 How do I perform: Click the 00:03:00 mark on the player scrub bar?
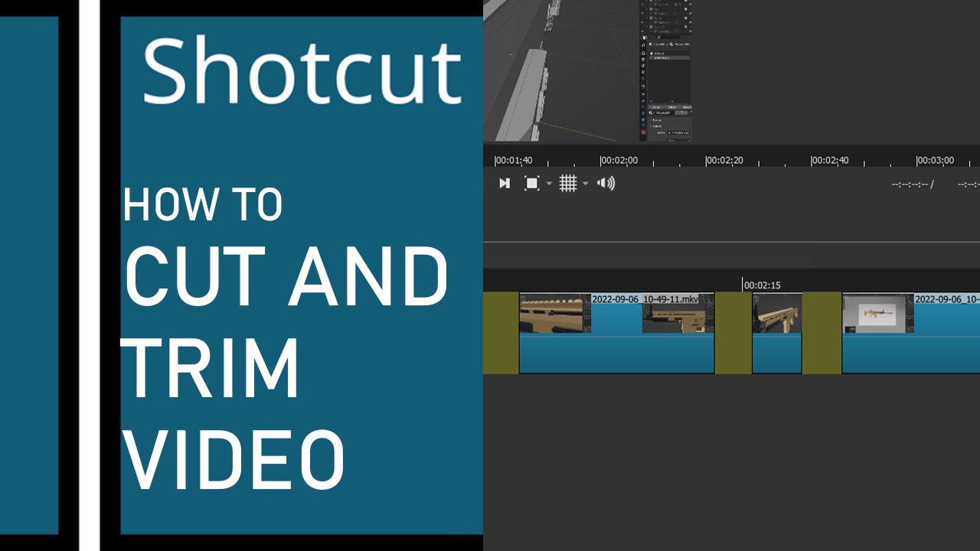[936, 161]
